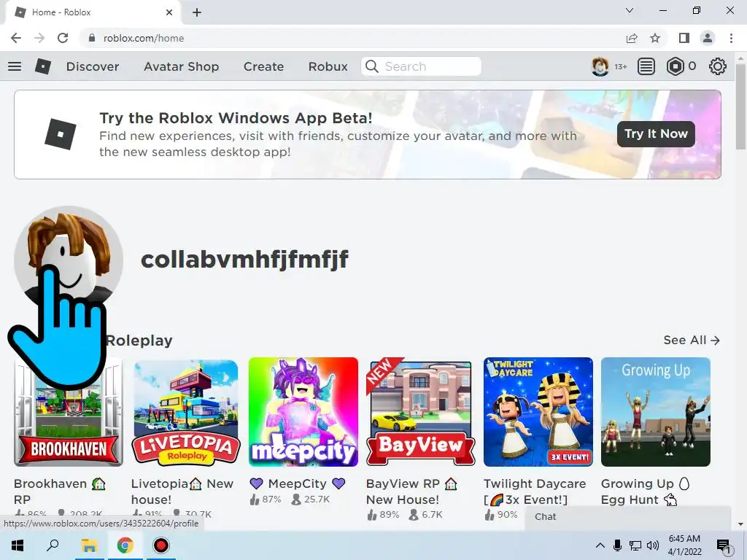
Task: Show hidden system tray icons
Action: pos(600,545)
